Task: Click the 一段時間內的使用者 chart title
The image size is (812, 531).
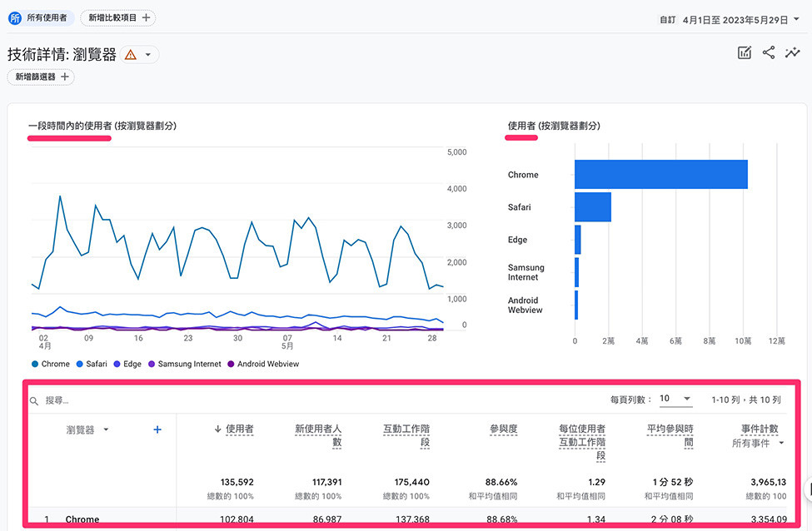Action: (102, 126)
